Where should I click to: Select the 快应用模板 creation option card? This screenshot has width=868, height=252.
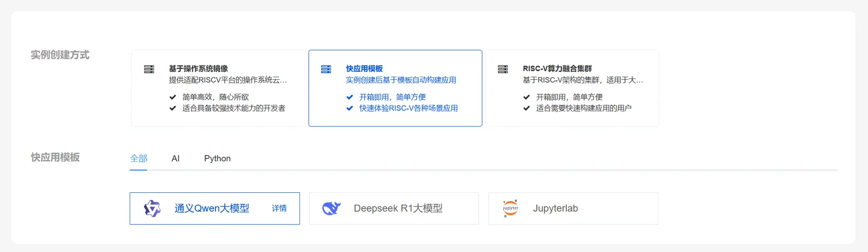395,88
